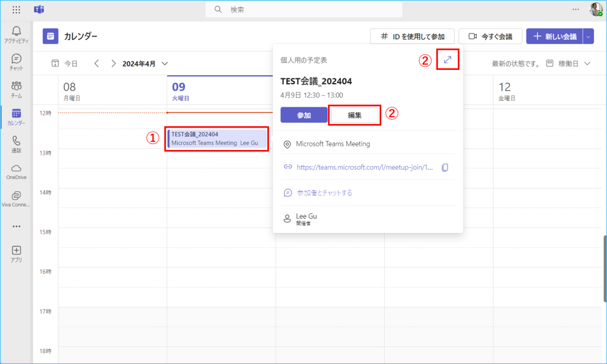Open Calls (通話) in the sidebar
This screenshot has height=364, width=607.
tap(17, 144)
